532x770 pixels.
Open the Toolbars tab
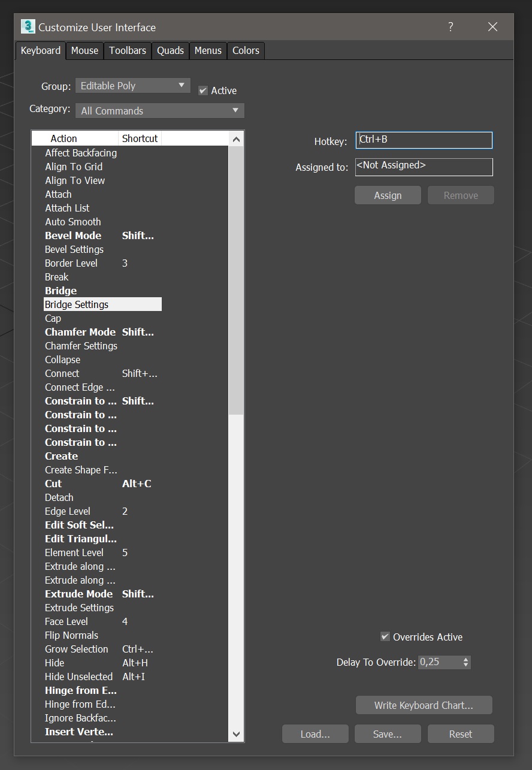click(x=128, y=50)
